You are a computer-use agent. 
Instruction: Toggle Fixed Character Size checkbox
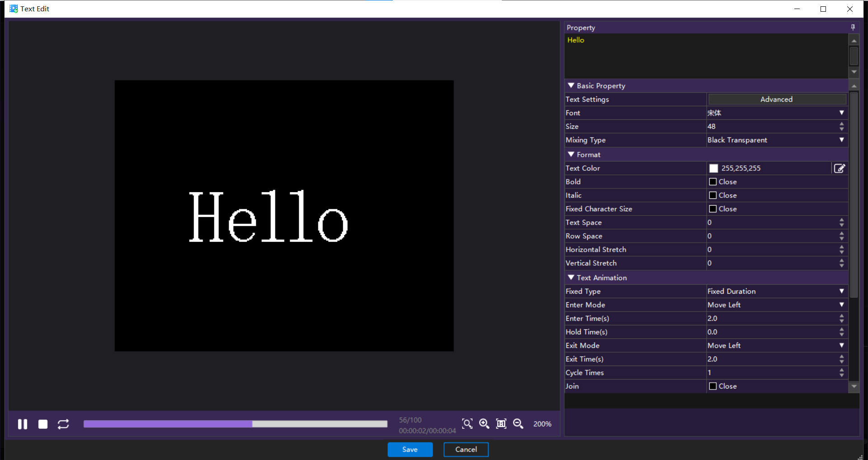click(x=713, y=209)
